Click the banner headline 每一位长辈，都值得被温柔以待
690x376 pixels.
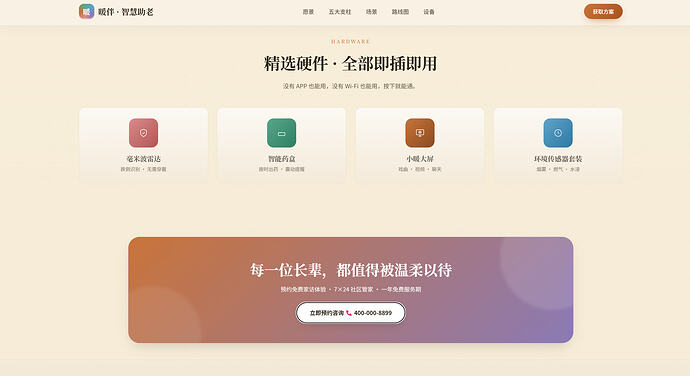pos(351,270)
